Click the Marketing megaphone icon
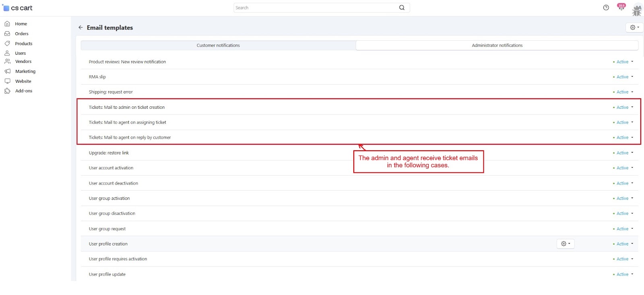644x295 pixels. coord(7,71)
